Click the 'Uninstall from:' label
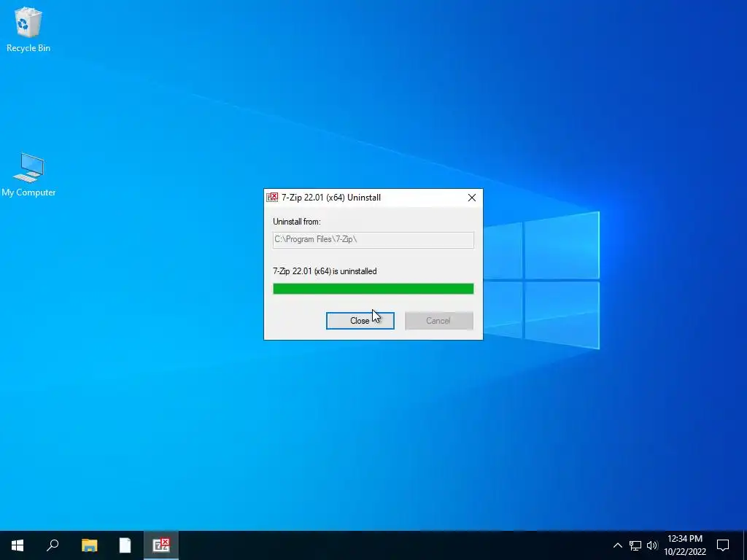747x560 pixels. coord(297,222)
